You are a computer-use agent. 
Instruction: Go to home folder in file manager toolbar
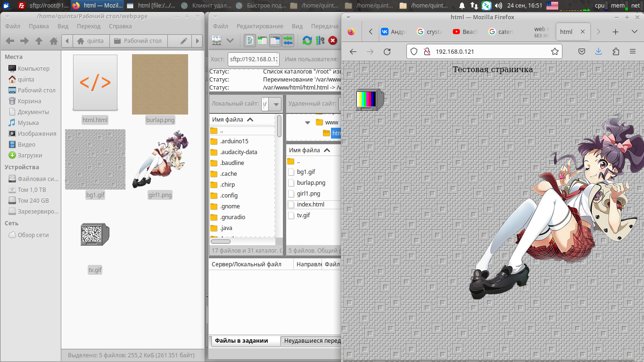pos(54,41)
